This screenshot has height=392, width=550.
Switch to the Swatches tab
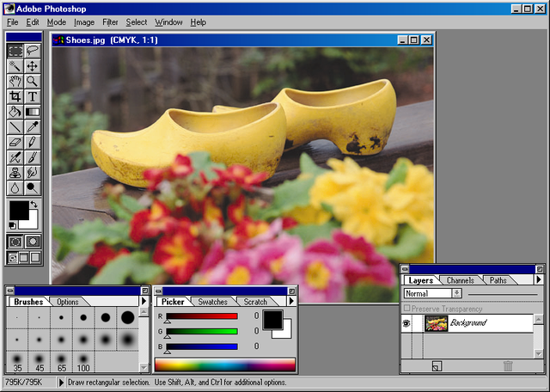coord(212,302)
